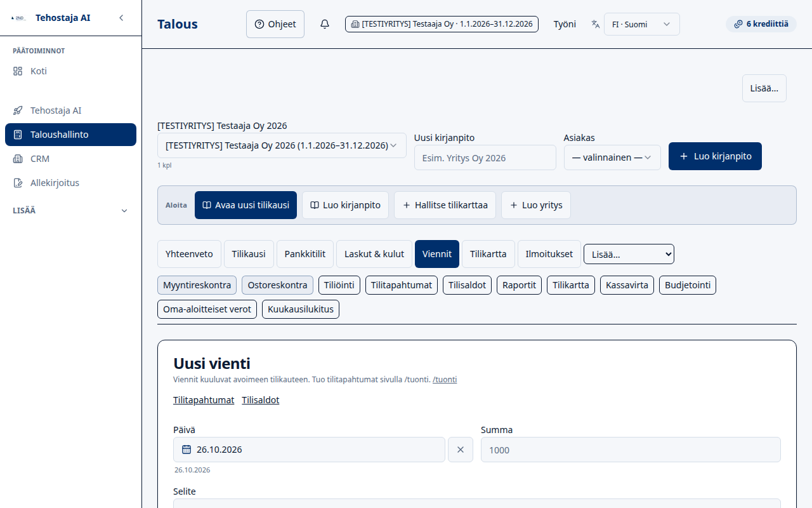The width and height of the screenshot is (812, 508).
Task: Open notifications bell icon
Action: [x=325, y=24]
